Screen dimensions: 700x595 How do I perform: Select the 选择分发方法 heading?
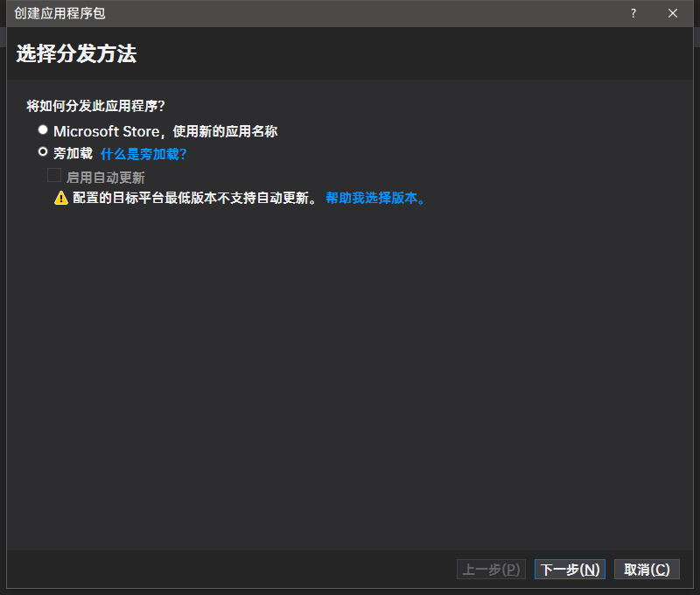coord(77,52)
